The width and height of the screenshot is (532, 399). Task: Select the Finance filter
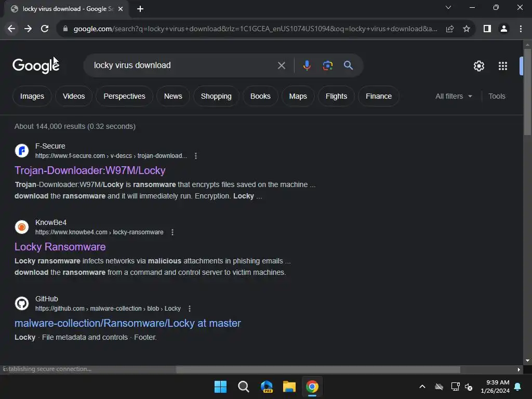click(379, 96)
